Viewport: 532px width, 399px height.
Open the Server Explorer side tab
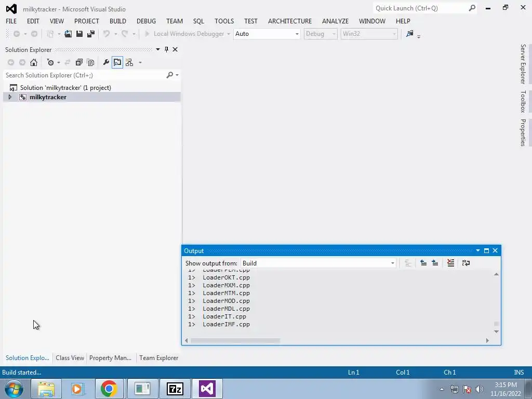tap(523, 64)
